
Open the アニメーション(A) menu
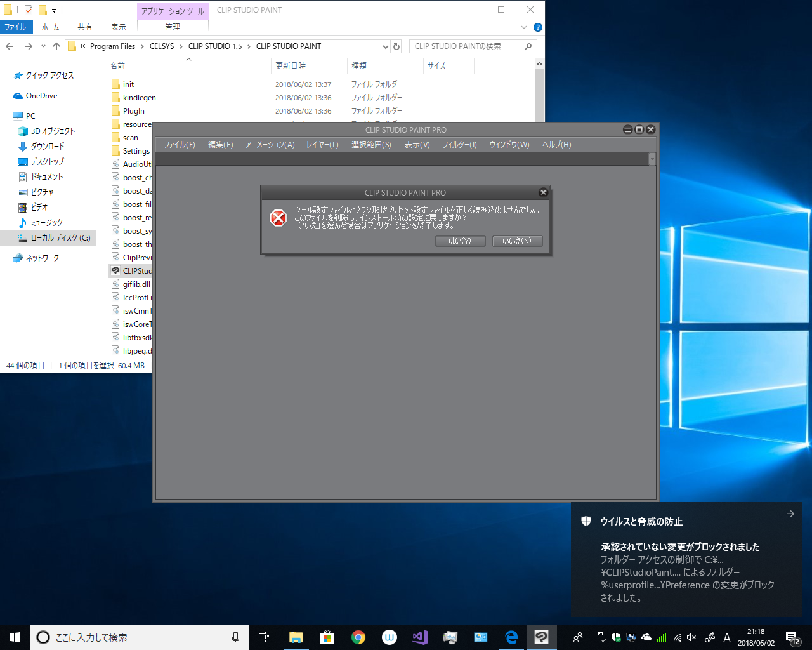270,145
